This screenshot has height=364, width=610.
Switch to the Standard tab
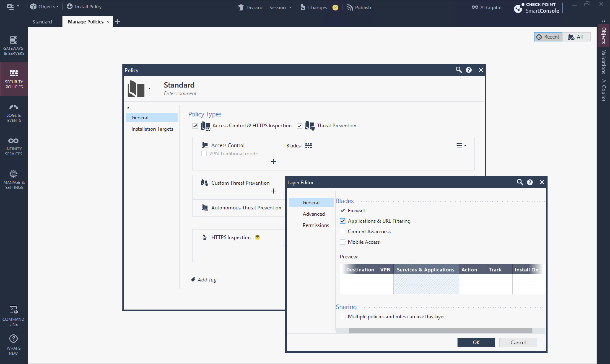[x=42, y=22]
